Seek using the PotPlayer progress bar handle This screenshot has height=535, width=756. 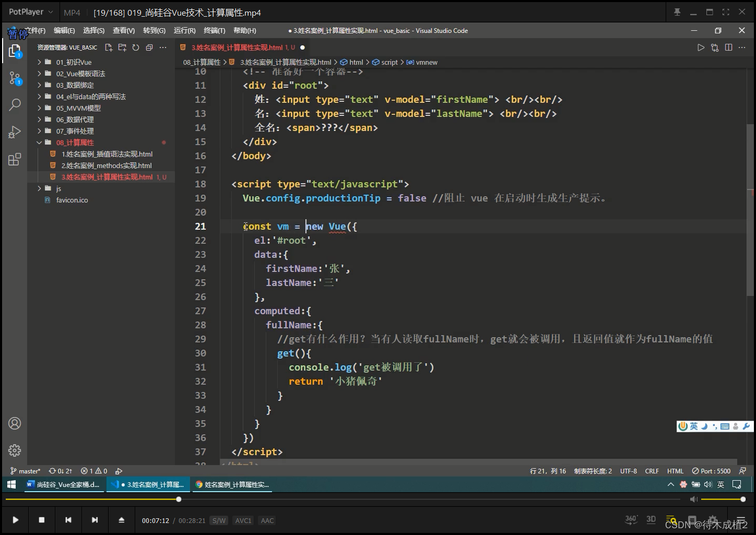(179, 500)
